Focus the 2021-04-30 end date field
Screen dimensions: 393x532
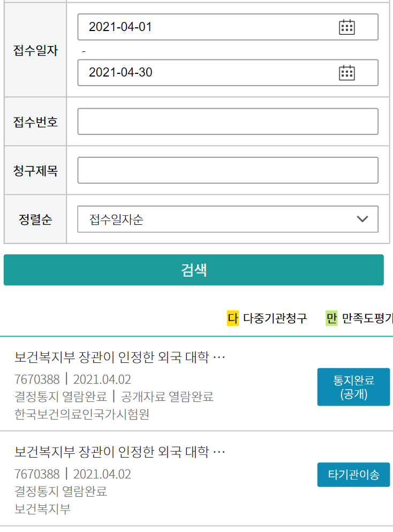[x=209, y=72]
